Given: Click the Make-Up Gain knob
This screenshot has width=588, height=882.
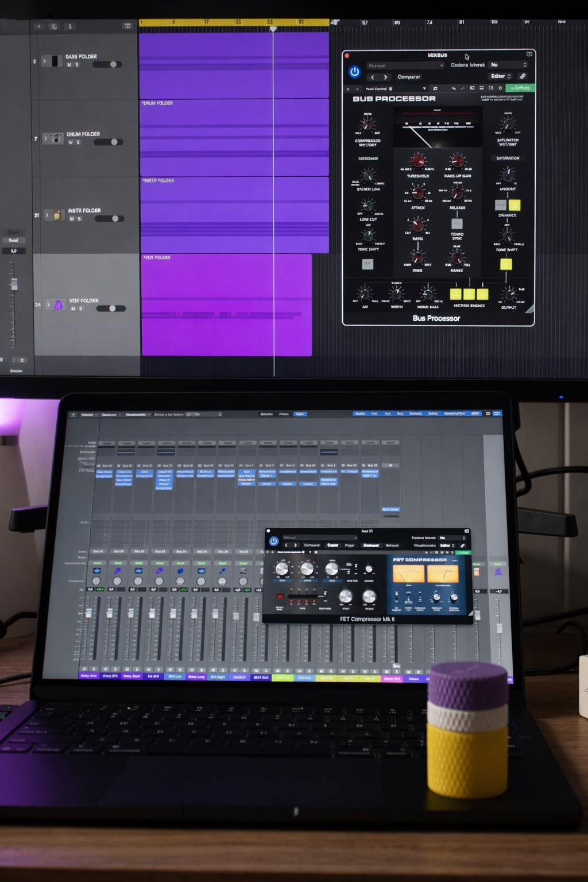Looking at the screenshot, I should coord(457,161).
